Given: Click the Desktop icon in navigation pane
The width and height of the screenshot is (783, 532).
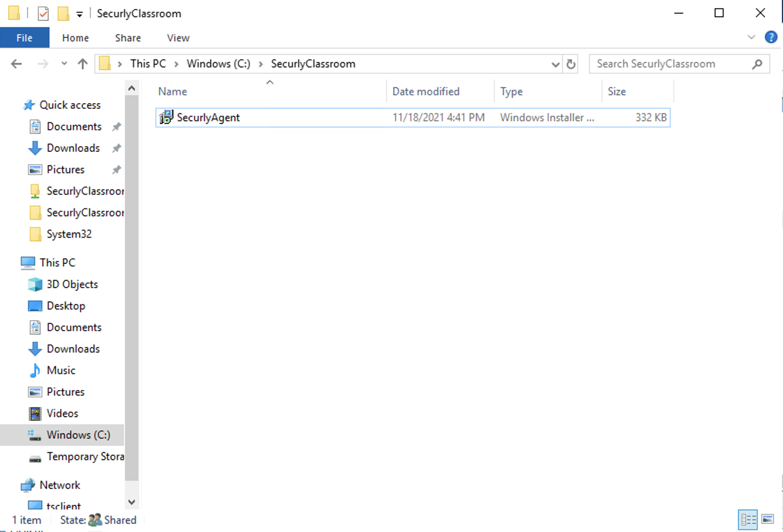Looking at the screenshot, I should pyautogui.click(x=35, y=306).
